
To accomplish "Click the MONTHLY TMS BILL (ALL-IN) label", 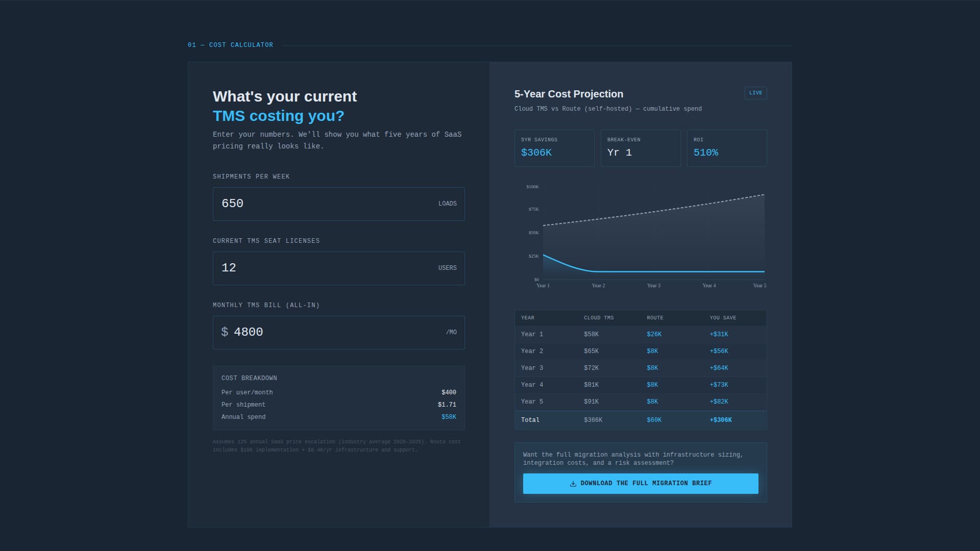I will point(266,305).
